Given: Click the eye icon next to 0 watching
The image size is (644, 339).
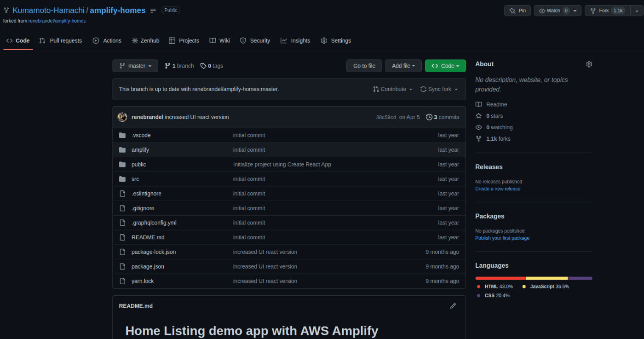Looking at the screenshot, I should (x=479, y=127).
